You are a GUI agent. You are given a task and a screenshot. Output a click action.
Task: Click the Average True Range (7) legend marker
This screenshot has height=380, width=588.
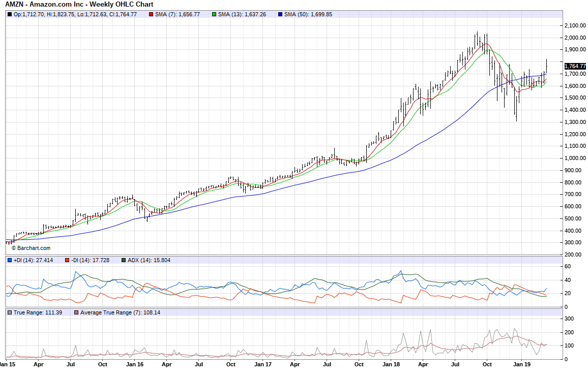pos(76,312)
